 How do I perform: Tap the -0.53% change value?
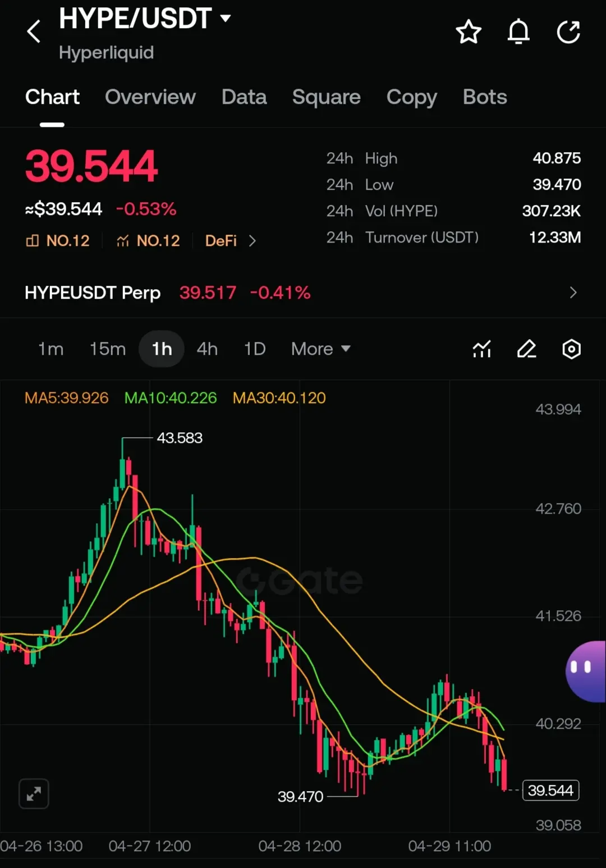click(x=146, y=209)
